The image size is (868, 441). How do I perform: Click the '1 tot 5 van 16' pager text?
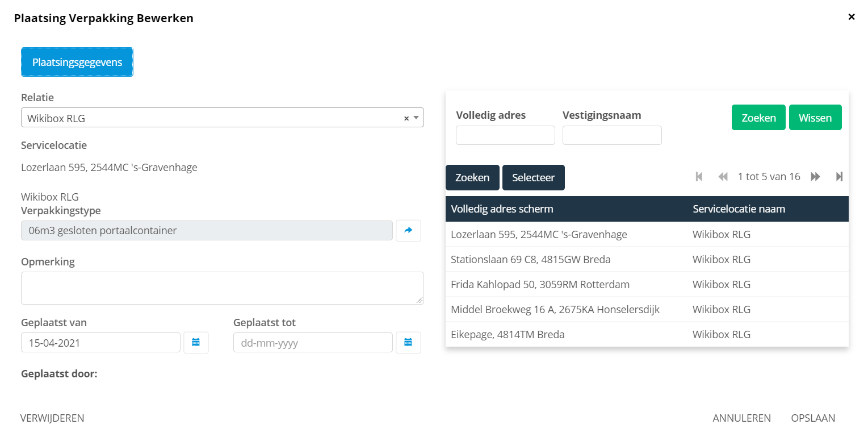point(769,177)
